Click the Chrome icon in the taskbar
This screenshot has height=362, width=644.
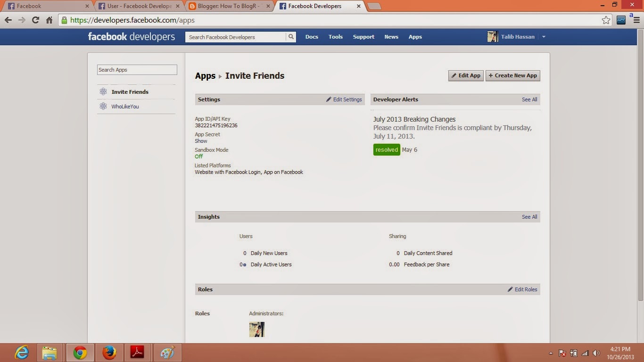(x=80, y=353)
